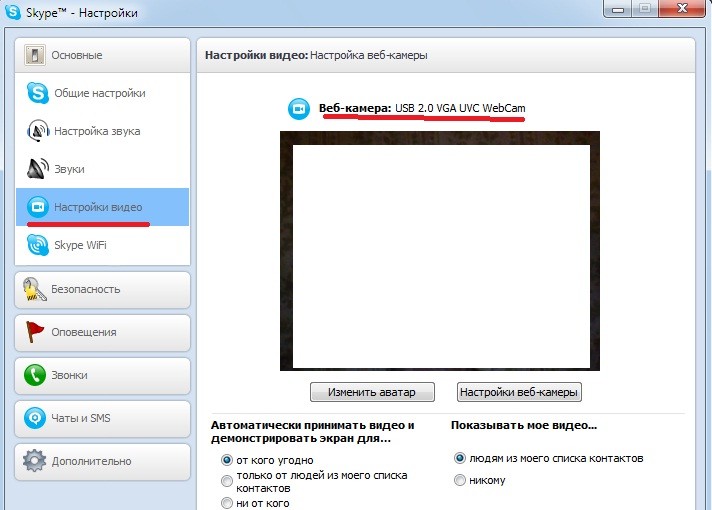Minimize the Skype settings window
This screenshot has width=712, height=510.
click(618, 9)
